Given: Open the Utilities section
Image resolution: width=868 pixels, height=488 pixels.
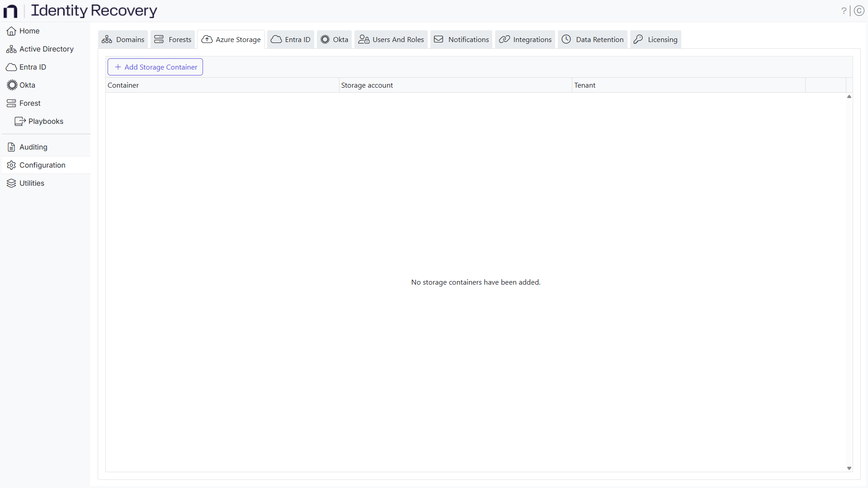Looking at the screenshot, I should click(x=32, y=183).
